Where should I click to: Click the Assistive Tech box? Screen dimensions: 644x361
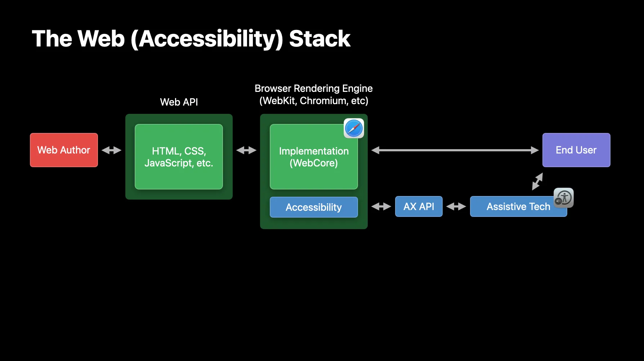(518, 206)
